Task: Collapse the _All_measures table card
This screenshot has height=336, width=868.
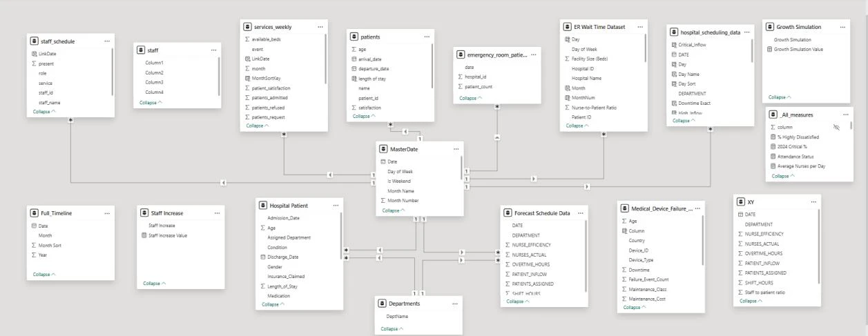Action: click(783, 176)
